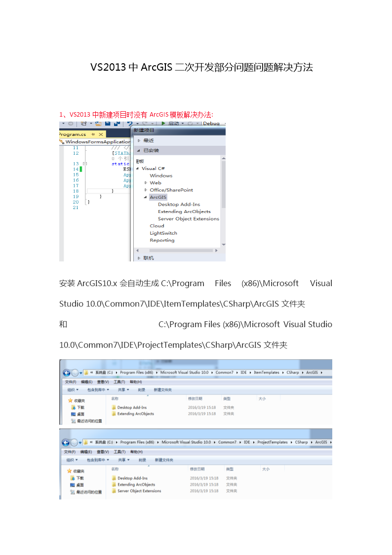The image size is (392, 555).
Task: Open 帮助(H) menu in ProjectTemplates window
Action: (x=136, y=452)
